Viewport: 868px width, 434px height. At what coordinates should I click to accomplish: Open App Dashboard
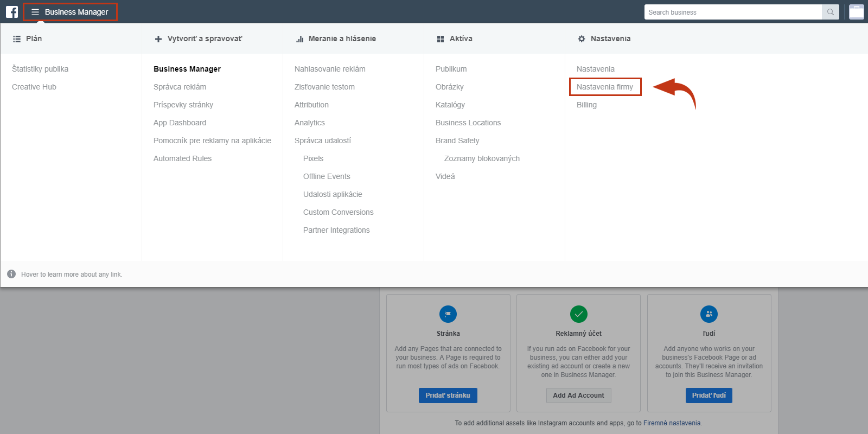(x=180, y=123)
